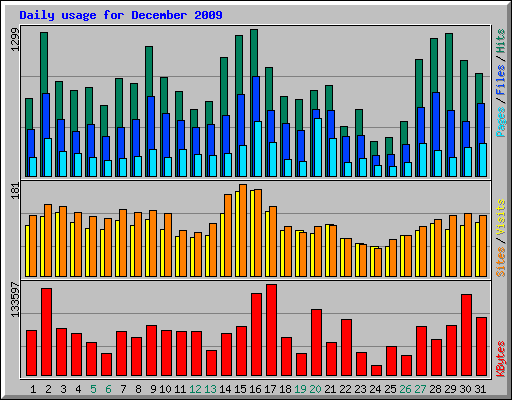Select weekend day 6 label
Image resolution: width=512 pixels, height=400 pixels.
pos(108,389)
